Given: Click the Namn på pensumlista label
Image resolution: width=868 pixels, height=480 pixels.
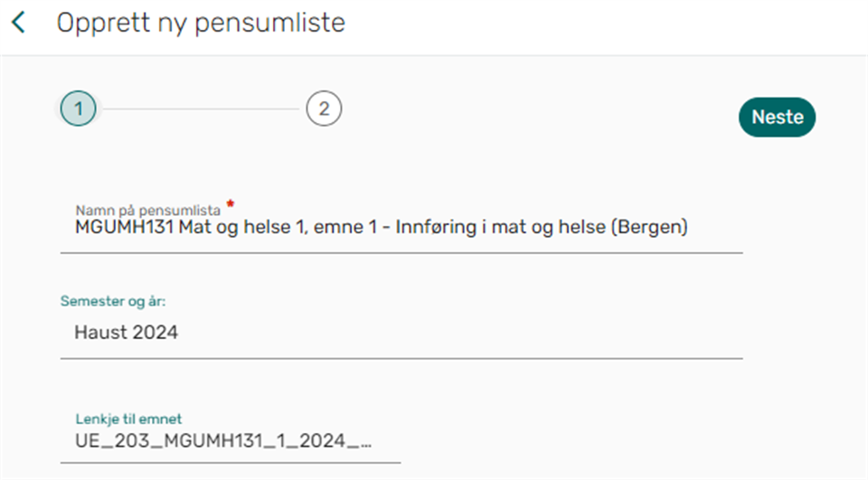Looking at the screenshot, I should 148,210.
